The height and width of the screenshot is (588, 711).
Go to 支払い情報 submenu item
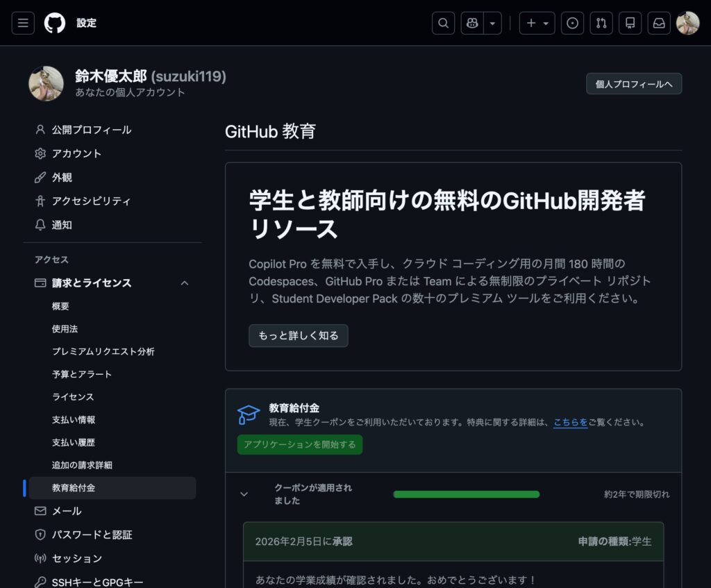point(74,419)
